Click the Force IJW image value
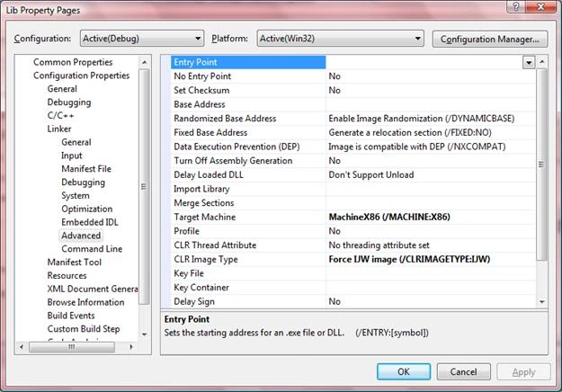Screen dimensions: 562x392 [x=409, y=259]
